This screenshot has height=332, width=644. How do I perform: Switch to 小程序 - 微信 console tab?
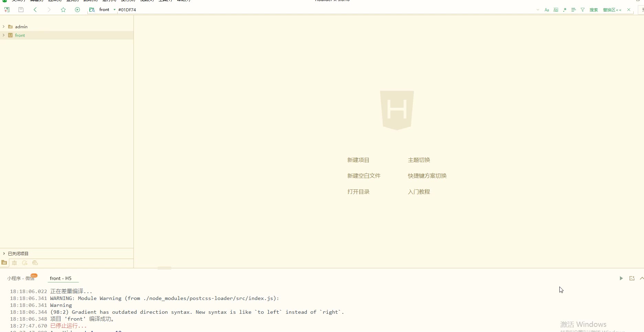[21, 278]
